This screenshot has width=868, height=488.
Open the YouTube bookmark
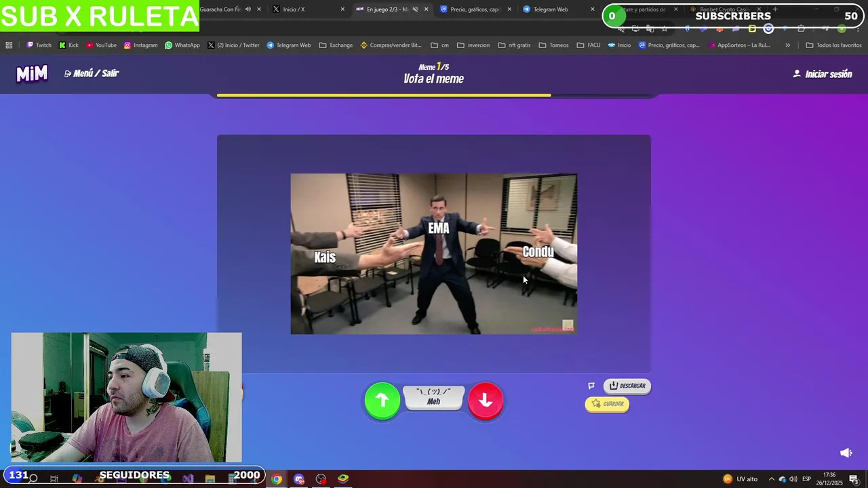click(101, 45)
